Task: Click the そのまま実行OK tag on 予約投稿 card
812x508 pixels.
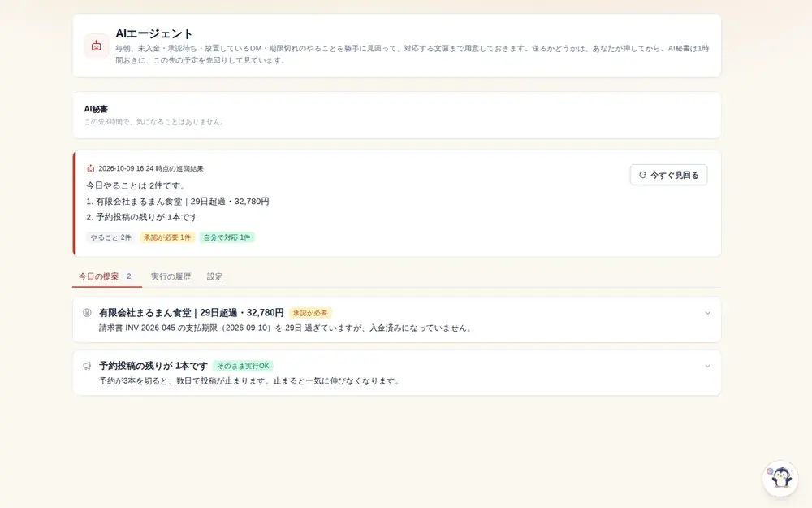Action: tap(243, 366)
